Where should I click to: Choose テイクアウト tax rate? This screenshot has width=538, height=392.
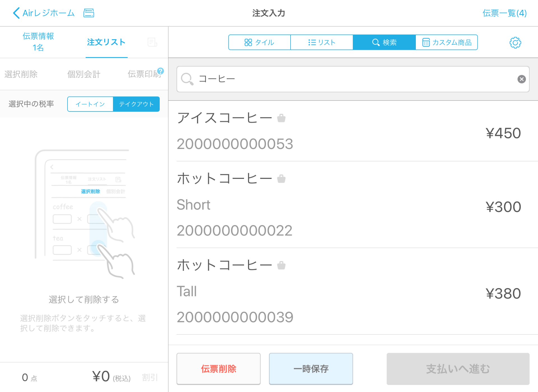[136, 104]
